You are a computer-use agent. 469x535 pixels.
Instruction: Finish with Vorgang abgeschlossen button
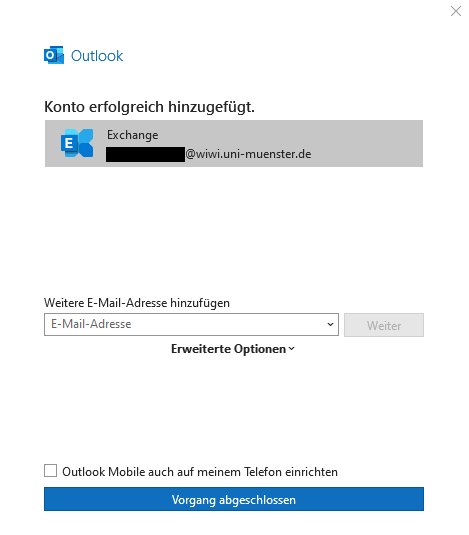(234, 499)
